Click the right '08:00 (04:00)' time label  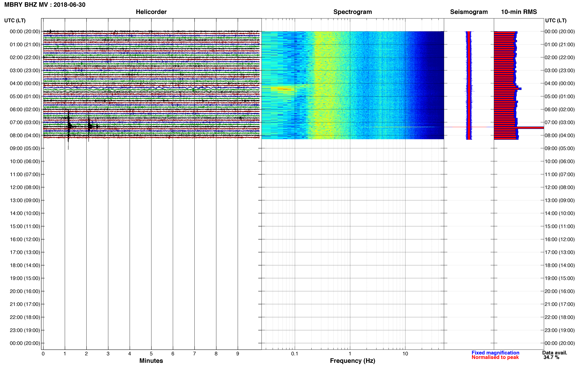560,135
